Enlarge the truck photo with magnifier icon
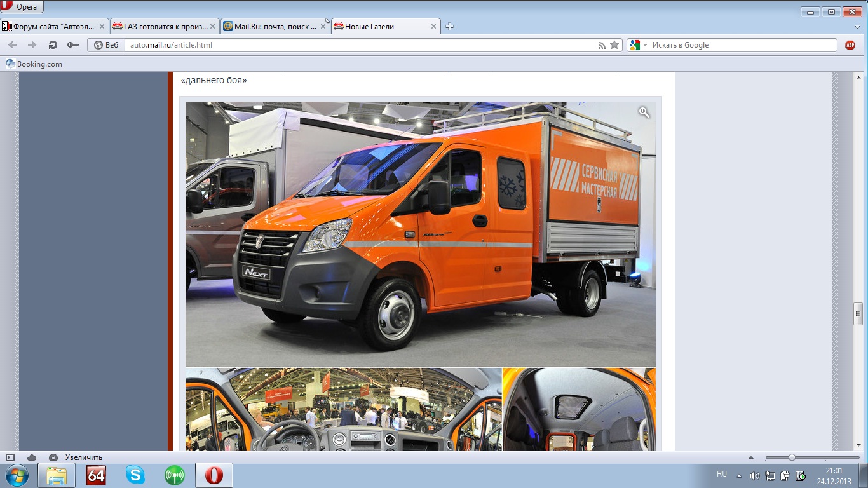 644,112
